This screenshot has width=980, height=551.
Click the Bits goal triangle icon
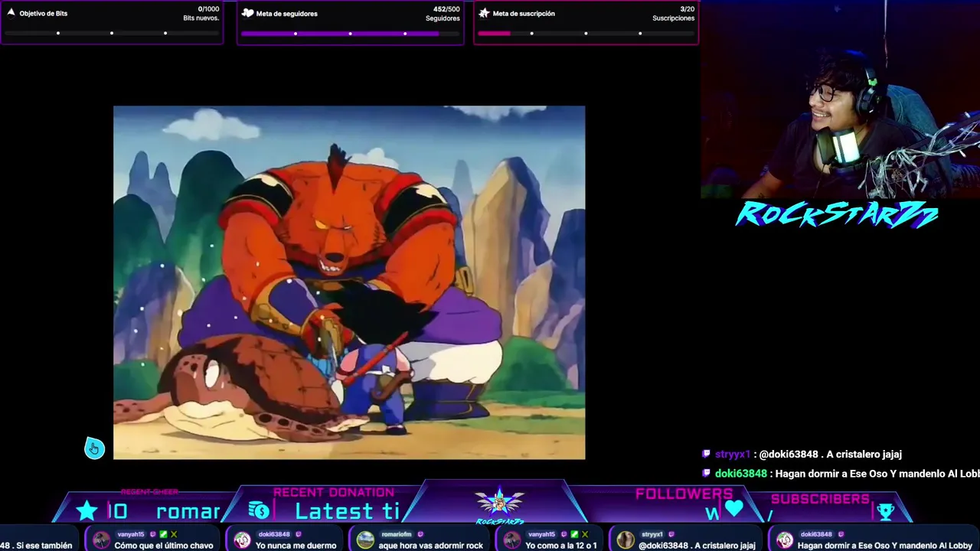(x=11, y=13)
